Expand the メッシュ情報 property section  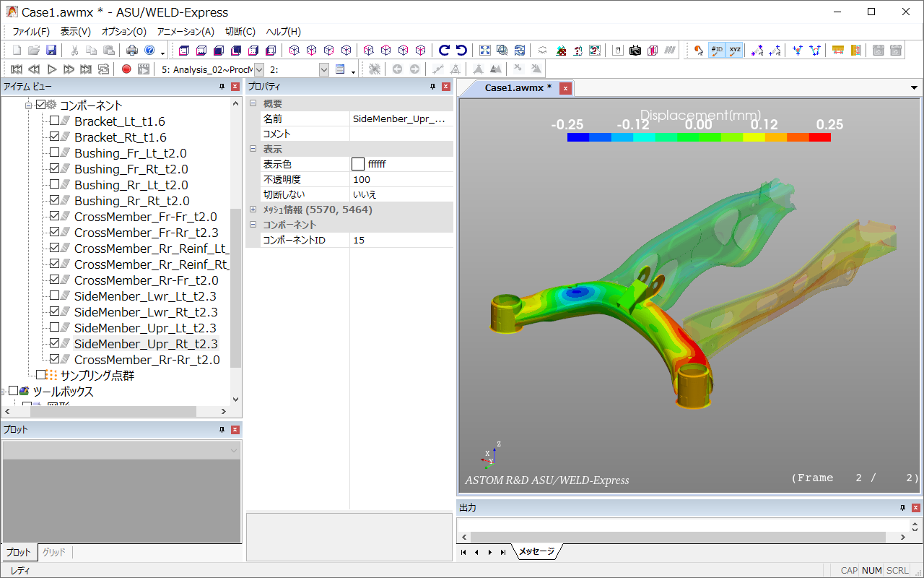[253, 210]
